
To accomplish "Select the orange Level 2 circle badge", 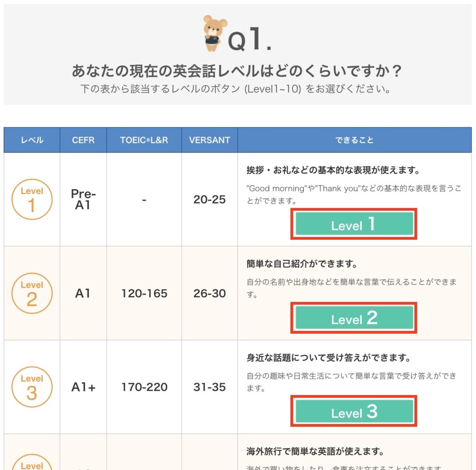I will coord(31,293).
